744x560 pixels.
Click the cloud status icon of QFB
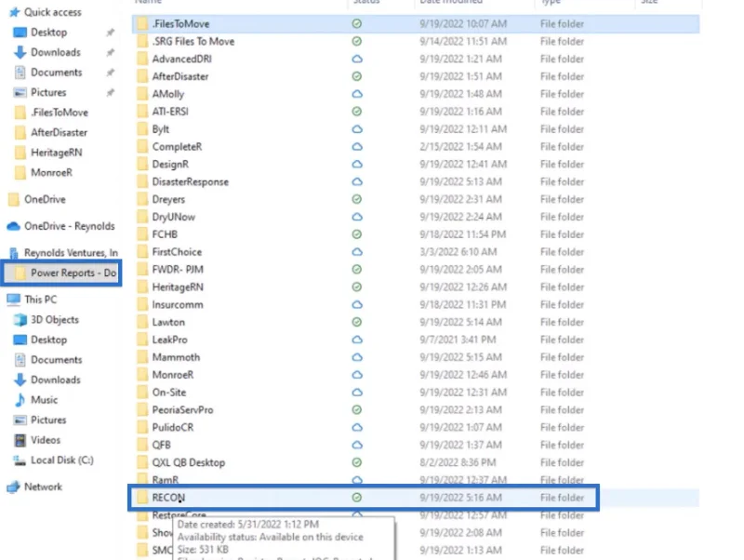coord(357,445)
